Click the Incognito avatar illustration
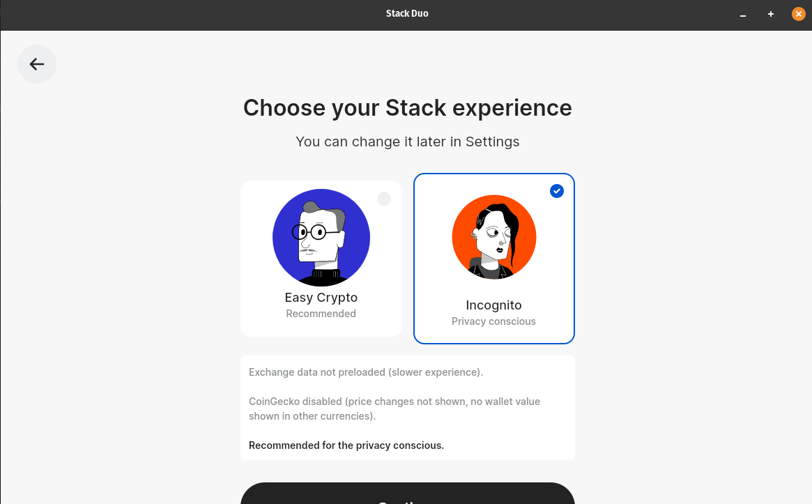 [x=493, y=237]
